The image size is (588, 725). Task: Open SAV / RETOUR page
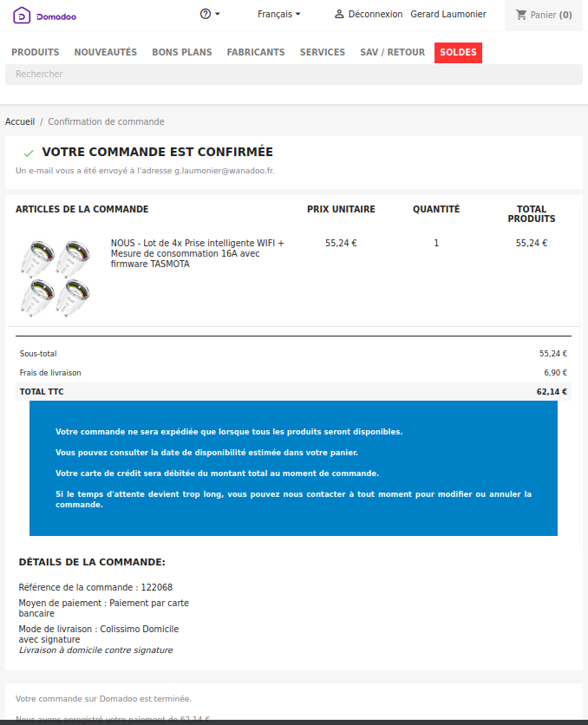coord(393,53)
